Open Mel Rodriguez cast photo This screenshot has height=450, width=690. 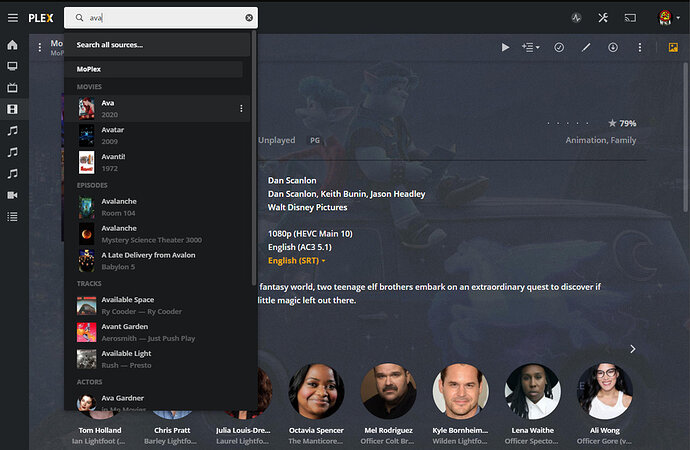388,391
